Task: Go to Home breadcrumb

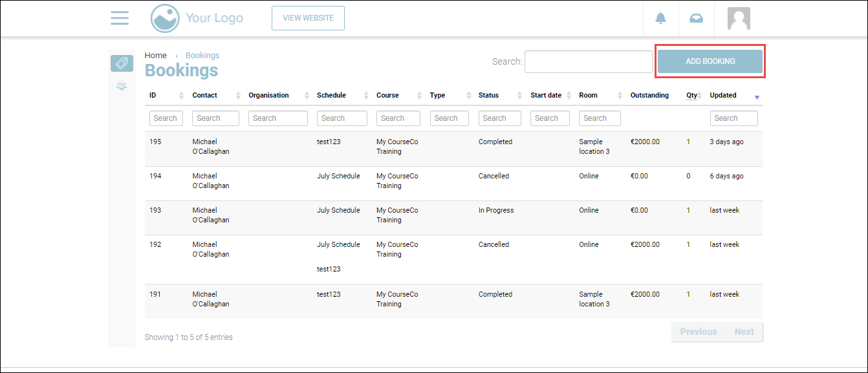Action: (155, 56)
